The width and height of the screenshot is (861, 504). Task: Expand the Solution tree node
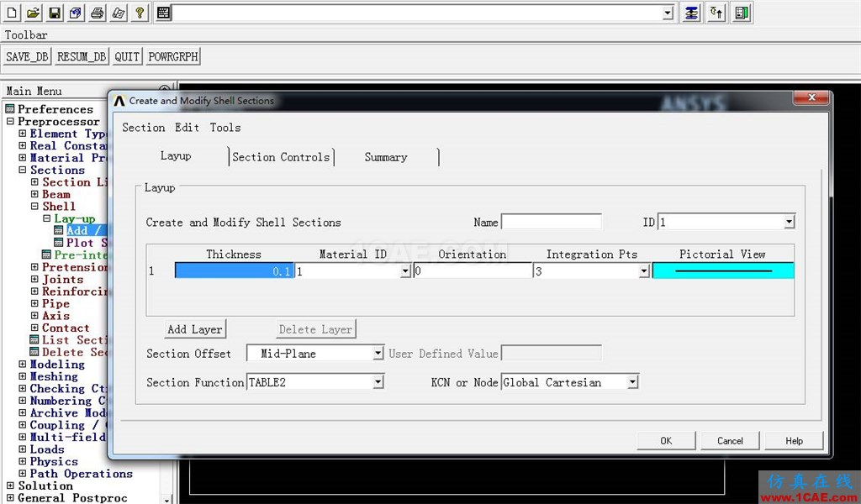coord(10,486)
